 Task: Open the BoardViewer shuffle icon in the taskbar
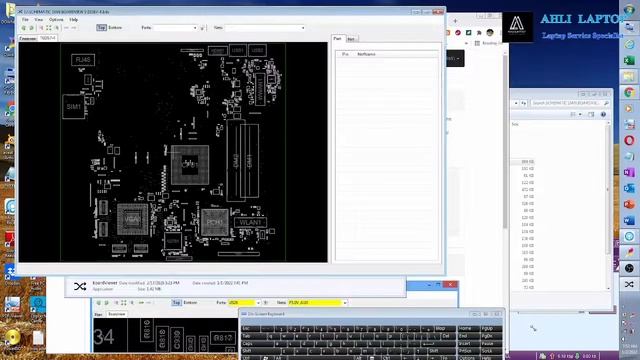(x=629, y=284)
